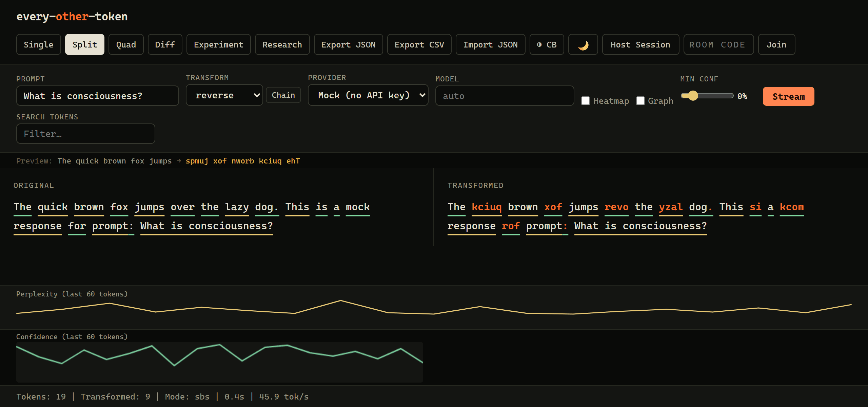The height and width of the screenshot is (407, 868).
Task: Click the TRANSFORMED panel heading
Action: click(x=475, y=186)
